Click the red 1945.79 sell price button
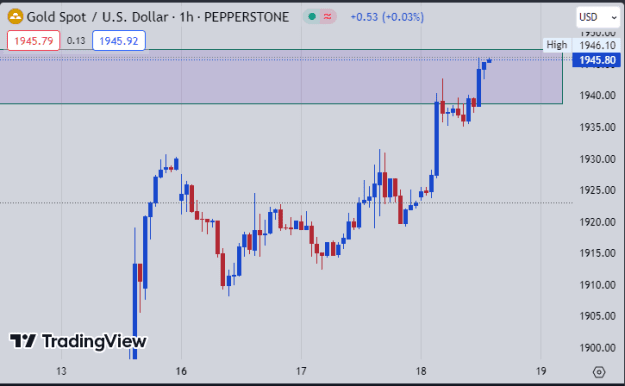 (x=33, y=41)
